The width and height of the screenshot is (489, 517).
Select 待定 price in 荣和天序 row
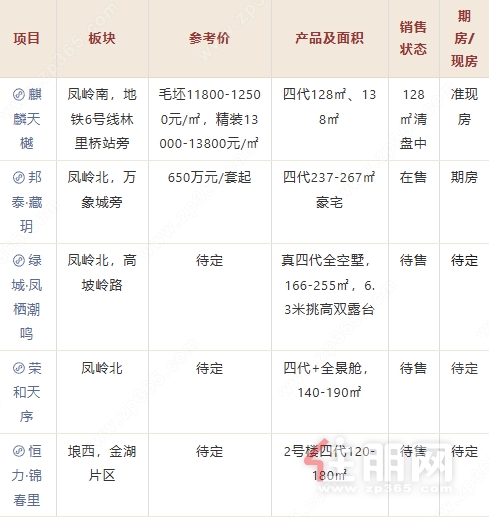209,368
